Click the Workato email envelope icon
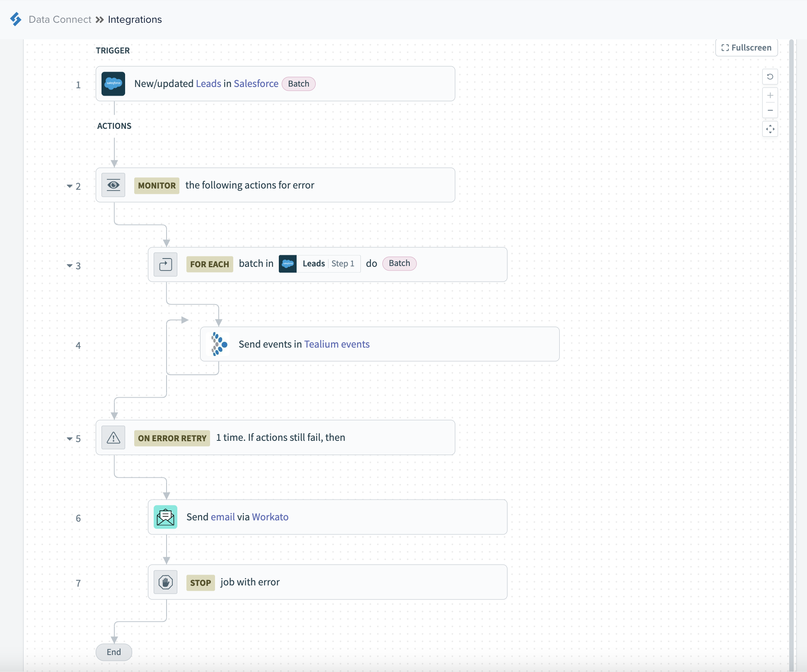Screen dimensions: 807x672 coord(165,517)
